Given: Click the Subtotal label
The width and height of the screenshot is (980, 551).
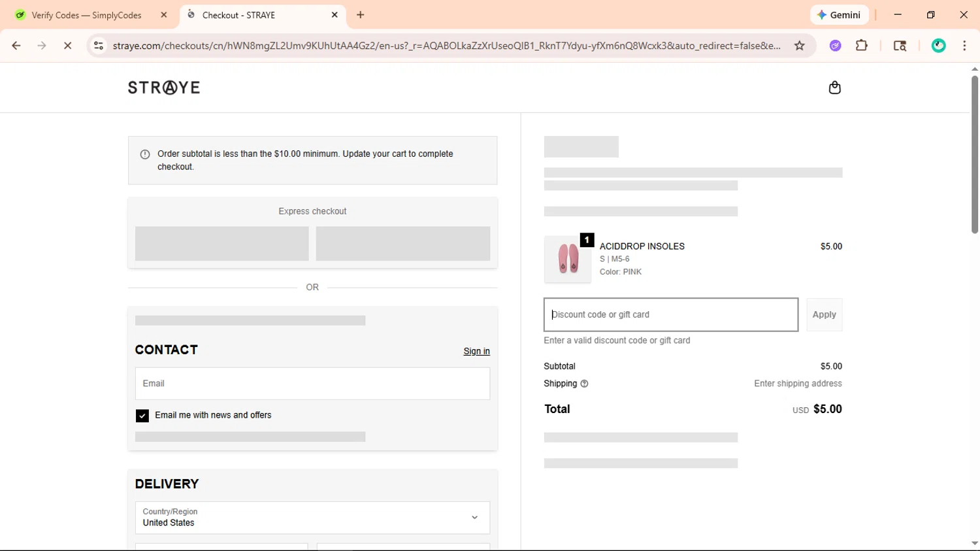Looking at the screenshot, I should pos(559,367).
